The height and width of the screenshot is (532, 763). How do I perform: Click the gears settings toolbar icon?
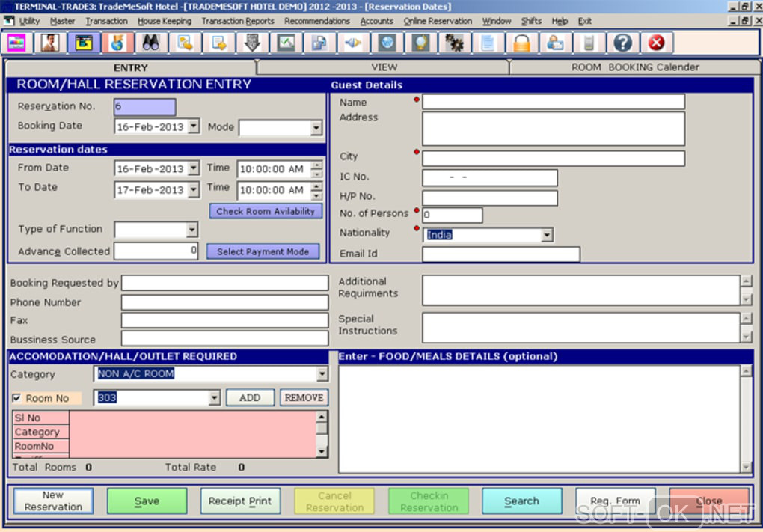(455, 43)
